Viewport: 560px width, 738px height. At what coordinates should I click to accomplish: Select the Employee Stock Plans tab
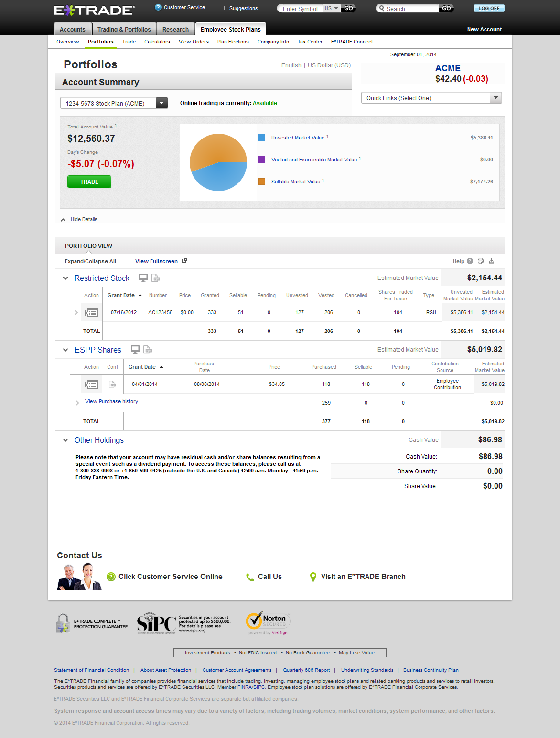(231, 29)
